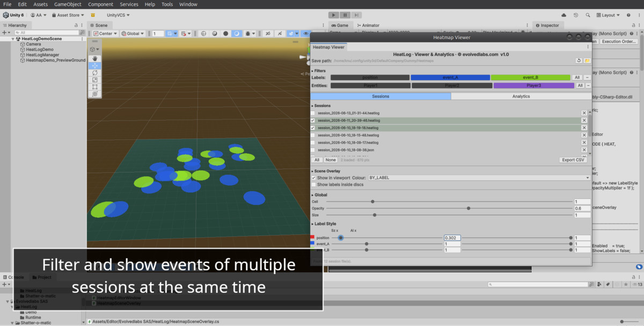644x326 pixels.
Task: Click the position label red colour swatch
Action: coord(312,238)
